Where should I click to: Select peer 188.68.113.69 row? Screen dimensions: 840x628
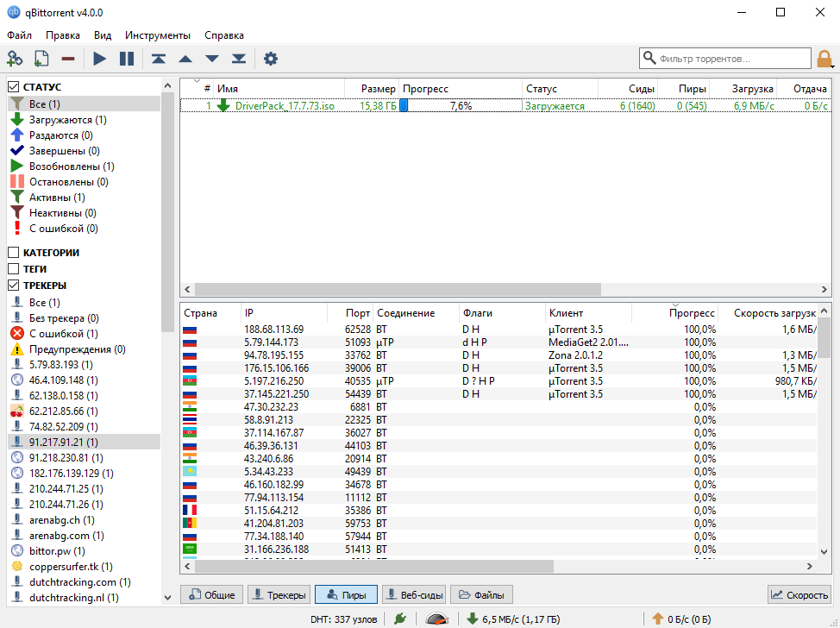tap(499, 329)
